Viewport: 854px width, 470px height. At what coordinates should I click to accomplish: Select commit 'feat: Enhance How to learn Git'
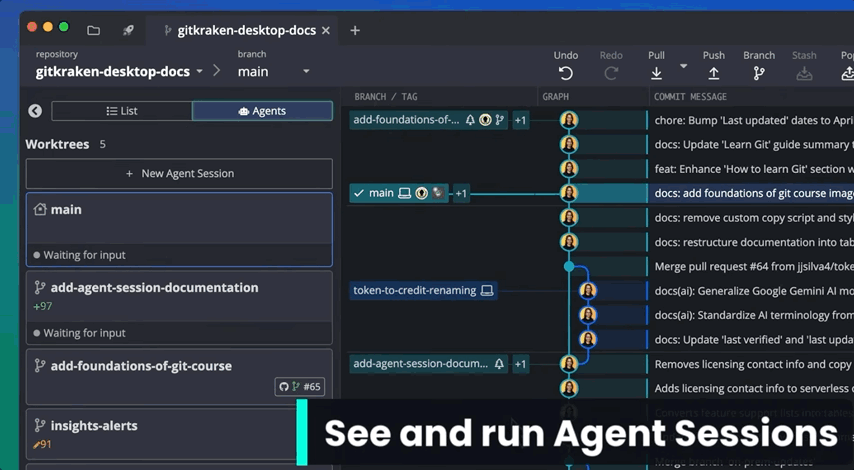[x=752, y=169]
